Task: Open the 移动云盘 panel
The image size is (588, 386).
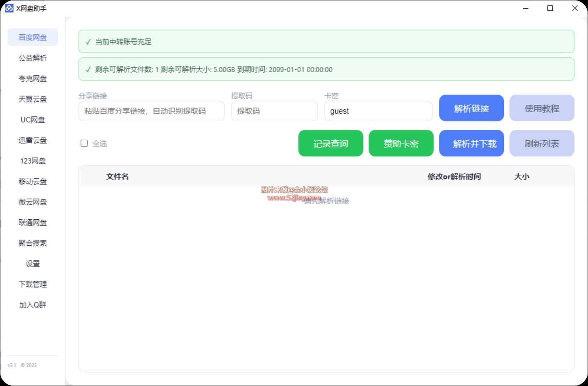Action: tap(32, 181)
